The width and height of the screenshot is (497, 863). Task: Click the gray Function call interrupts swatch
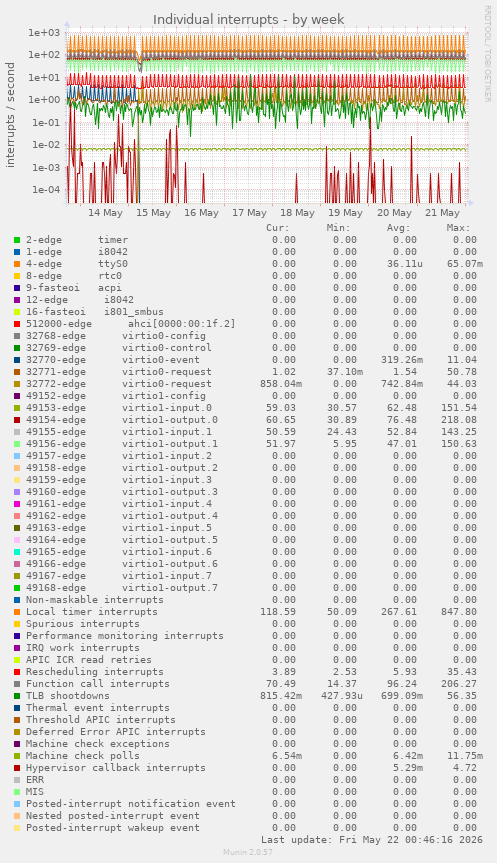[17, 684]
